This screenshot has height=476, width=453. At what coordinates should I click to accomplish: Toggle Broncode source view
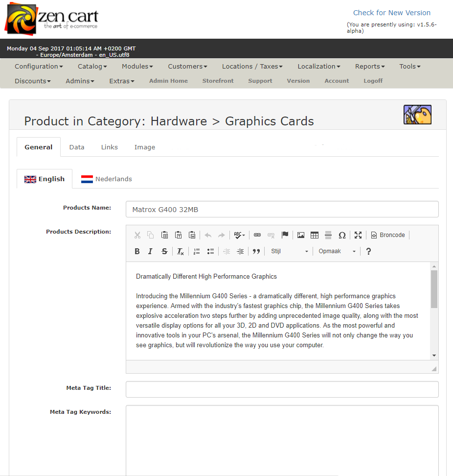pos(388,235)
